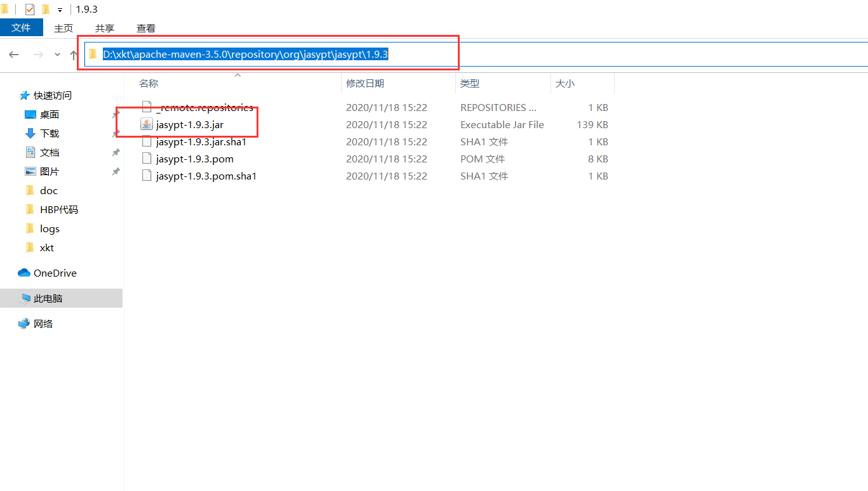The height and width of the screenshot is (491, 868).
Task: Open the doc folder in navigation pane
Action: (x=49, y=190)
